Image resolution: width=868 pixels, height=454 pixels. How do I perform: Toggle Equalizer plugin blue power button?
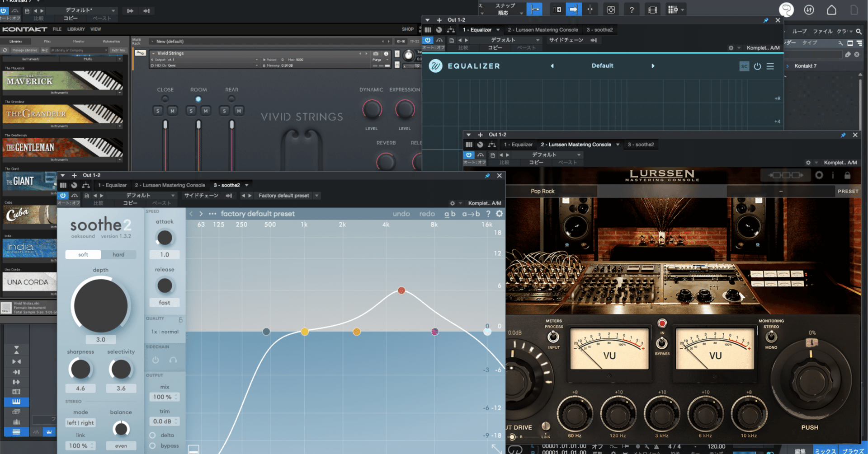coord(428,40)
